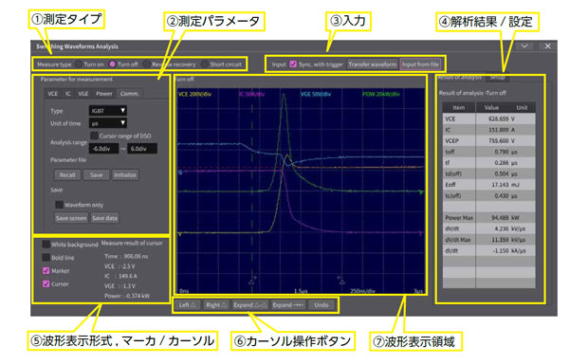Image resolution: width=588 pixels, height=364 pixels.
Task: Click the Save screen button
Action: click(x=71, y=218)
